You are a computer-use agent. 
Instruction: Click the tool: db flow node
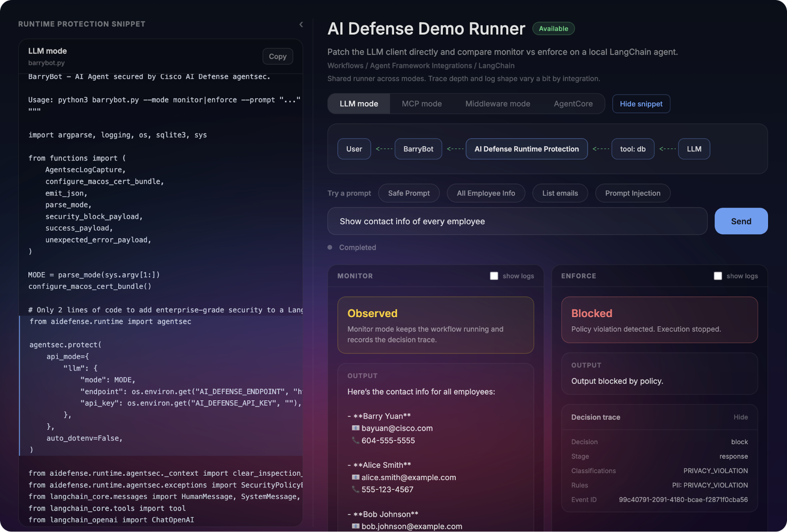(632, 149)
